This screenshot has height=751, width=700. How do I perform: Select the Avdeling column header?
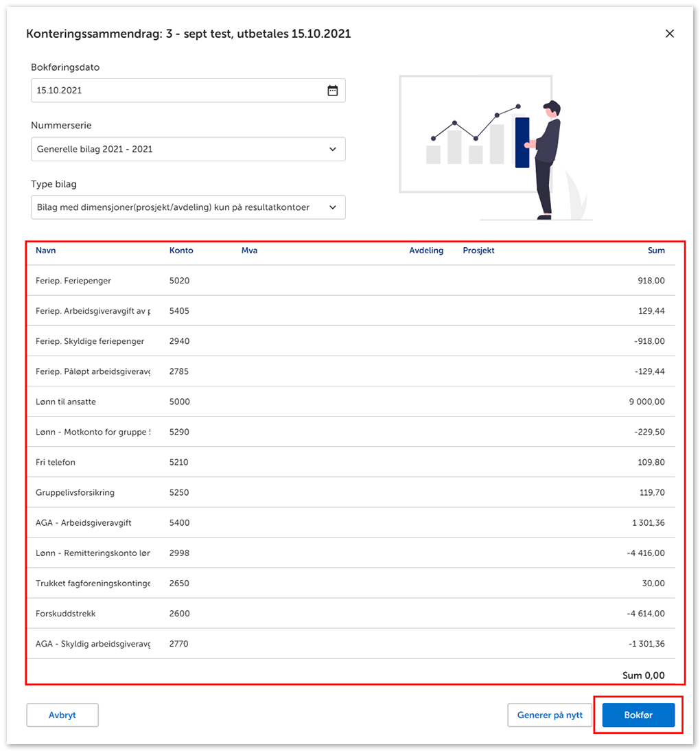point(426,251)
